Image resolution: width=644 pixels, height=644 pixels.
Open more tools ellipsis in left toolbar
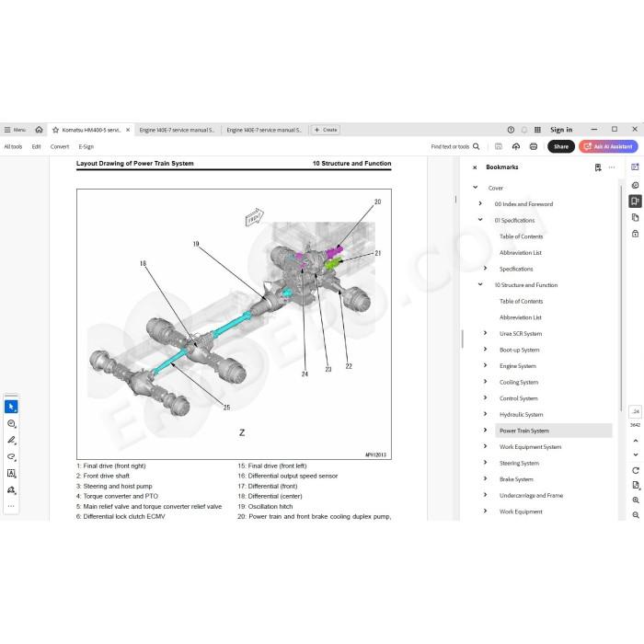[11, 506]
